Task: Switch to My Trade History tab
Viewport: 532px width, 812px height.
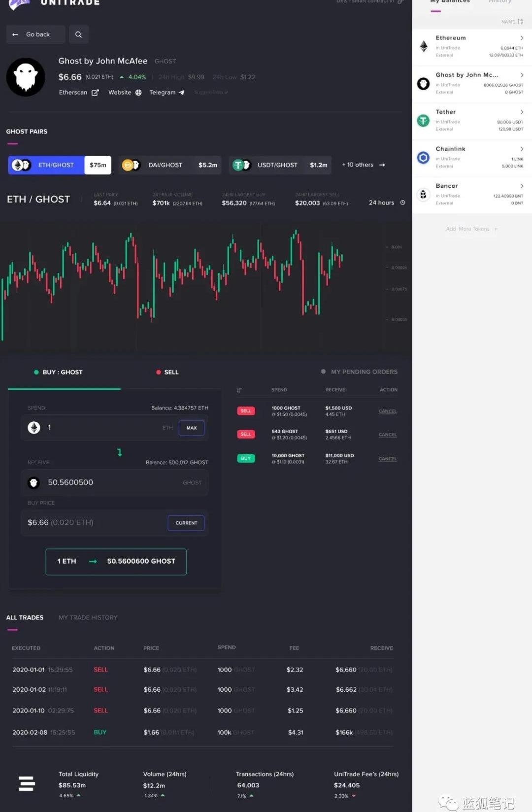Action: click(88, 617)
